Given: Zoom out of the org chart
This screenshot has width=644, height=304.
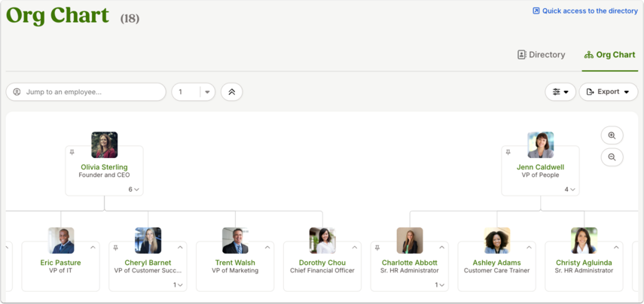Looking at the screenshot, I should 612,157.
